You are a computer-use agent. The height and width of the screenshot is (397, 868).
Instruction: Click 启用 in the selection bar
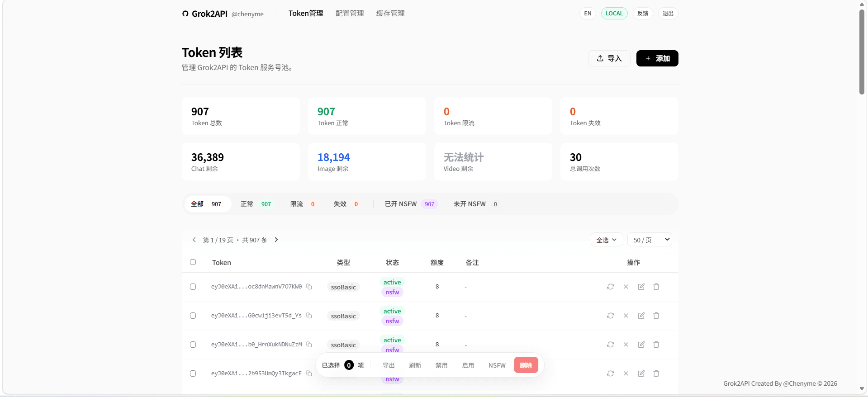pos(468,365)
